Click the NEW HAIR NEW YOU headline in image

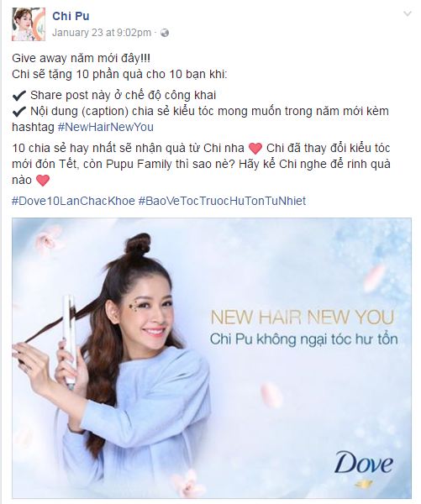(x=303, y=318)
